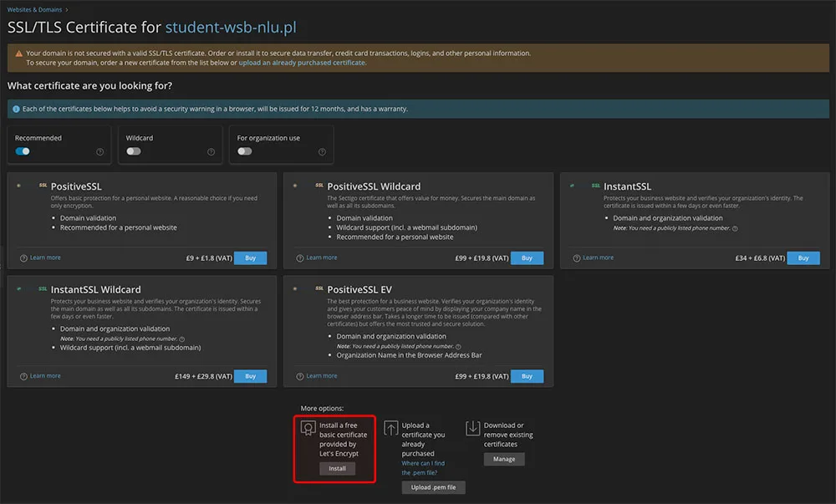Click the question icon beside PositiveSSL Learn more
Viewport: 836px width, 504px height.
coord(23,258)
